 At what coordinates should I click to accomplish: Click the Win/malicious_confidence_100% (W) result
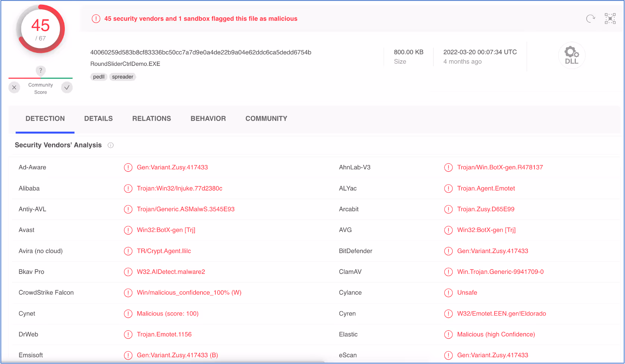189,293
